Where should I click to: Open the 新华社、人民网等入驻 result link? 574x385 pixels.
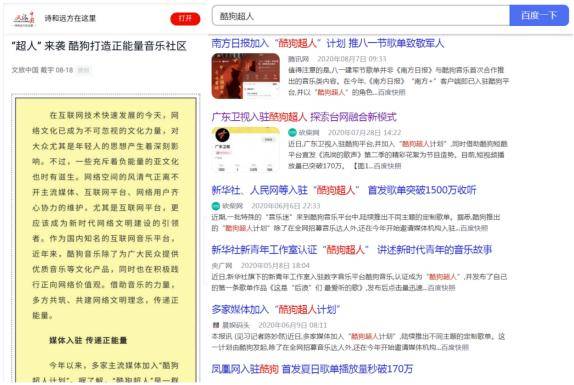(344, 190)
